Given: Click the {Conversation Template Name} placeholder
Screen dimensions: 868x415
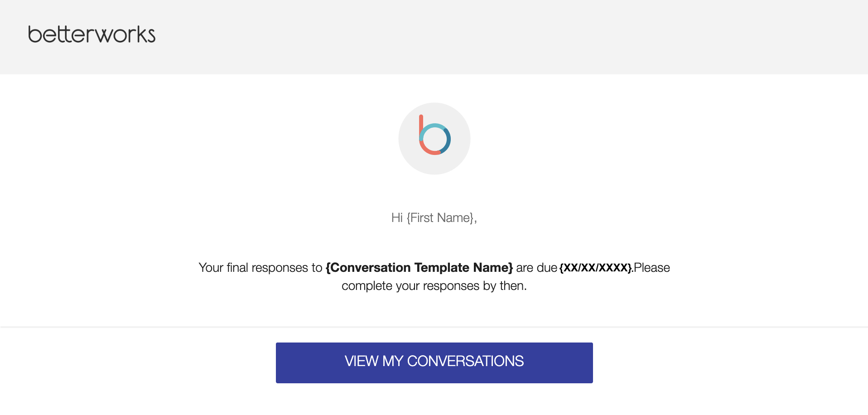Looking at the screenshot, I should pos(419,268).
